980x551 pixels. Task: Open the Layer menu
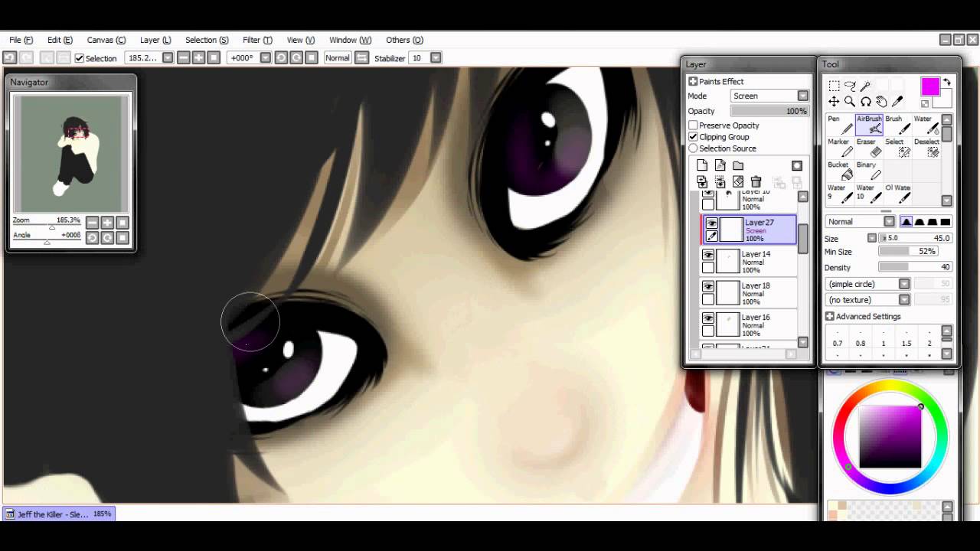(x=155, y=40)
